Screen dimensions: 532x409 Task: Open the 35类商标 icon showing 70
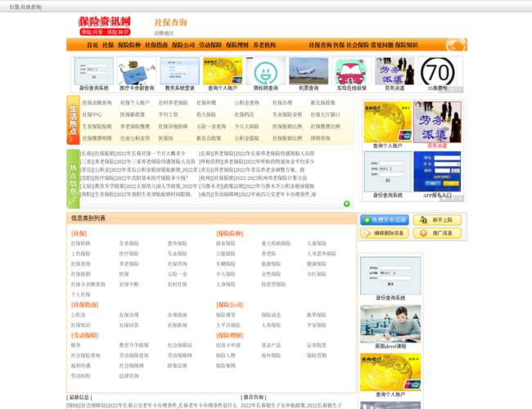437,71
